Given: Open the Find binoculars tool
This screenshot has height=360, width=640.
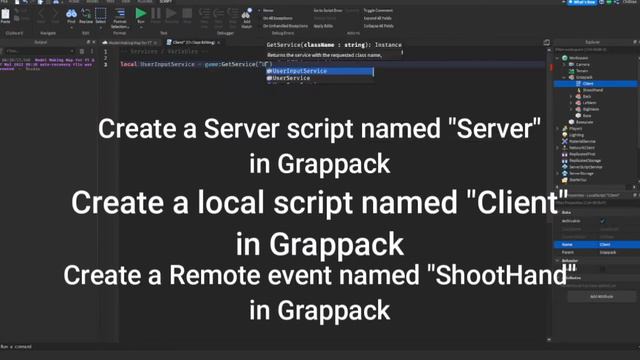Looking at the screenshot, I should point(71,14).
